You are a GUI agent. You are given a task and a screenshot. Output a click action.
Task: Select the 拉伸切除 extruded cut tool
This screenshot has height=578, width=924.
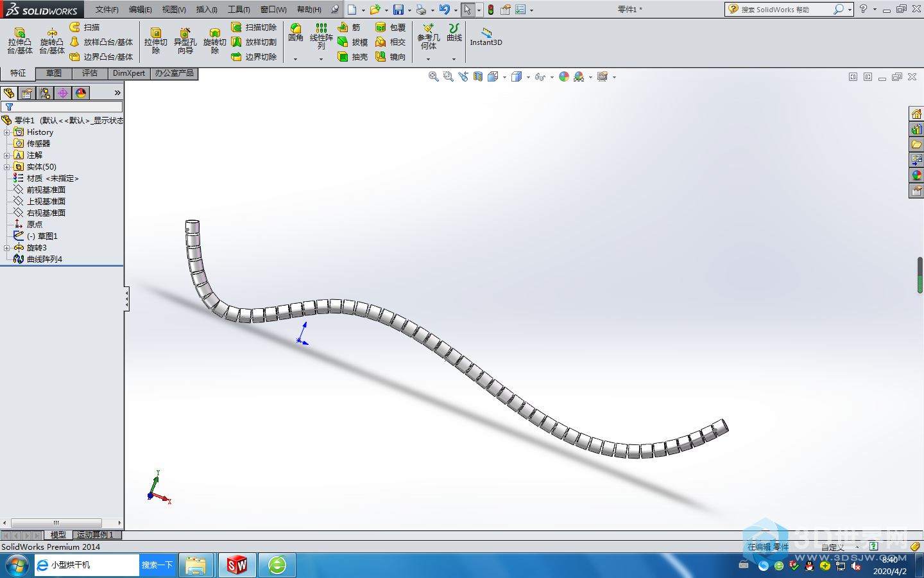[155, 40]
